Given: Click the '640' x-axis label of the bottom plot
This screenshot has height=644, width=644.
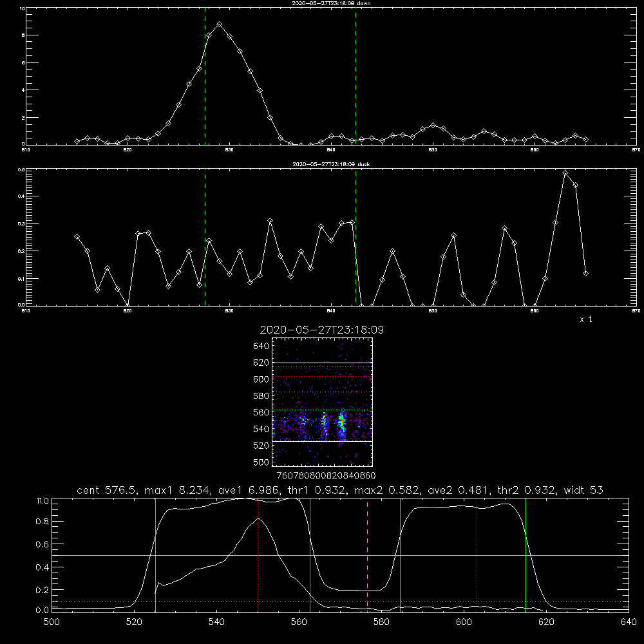Looking at the screenshot, I should click(629, 622).
